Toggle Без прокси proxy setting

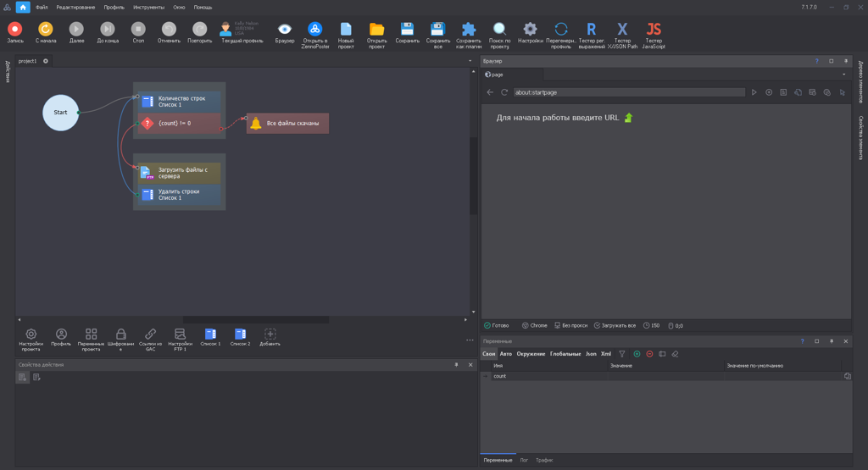[570, 325]
